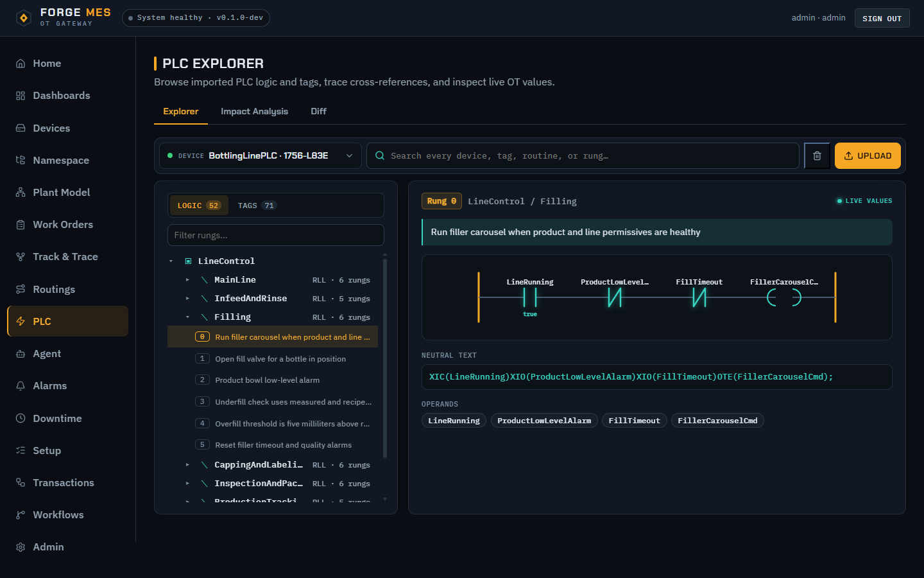The width and height of the screenshot is (924, 578).
Task: Expand the MainLine routine
Action: coord(187,280)
